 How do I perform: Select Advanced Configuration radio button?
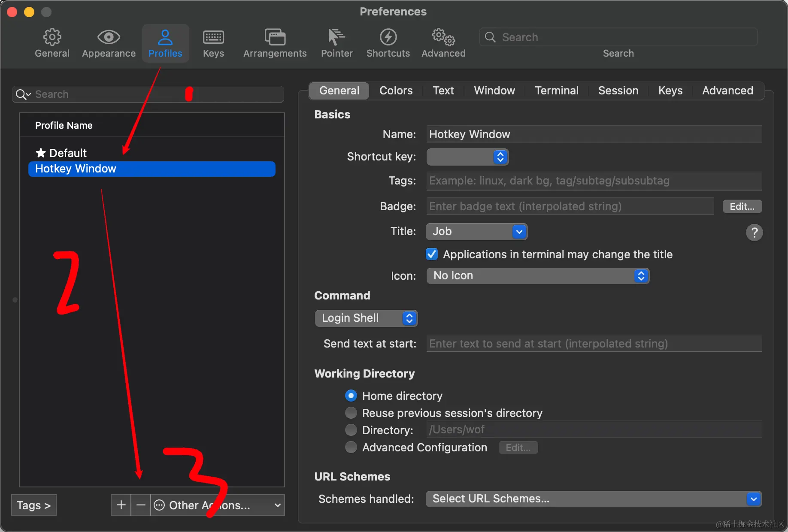tap(351, 447)
